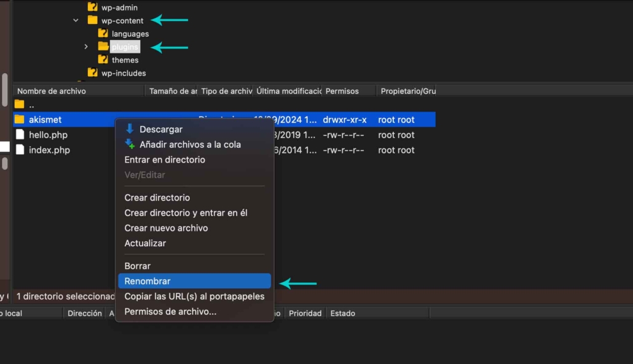Image resolution: width=633 pixels, height=364 pixels.
Task: Expand the plugins folder tree node
Action: click(x=86, y=47)
